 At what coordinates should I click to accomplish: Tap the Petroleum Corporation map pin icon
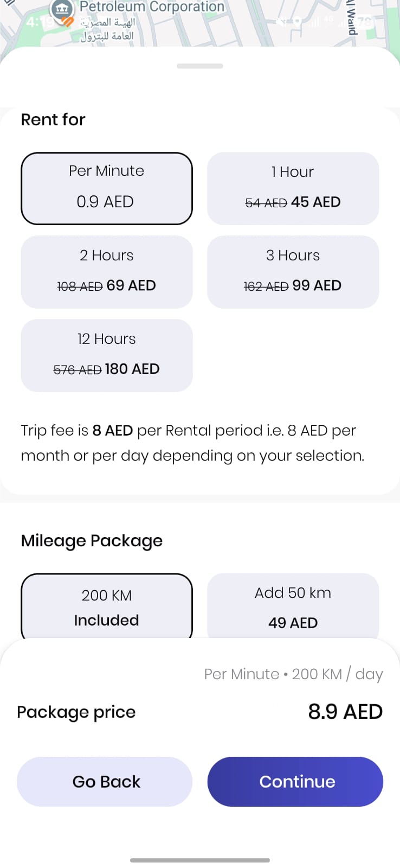click(62, 10)
